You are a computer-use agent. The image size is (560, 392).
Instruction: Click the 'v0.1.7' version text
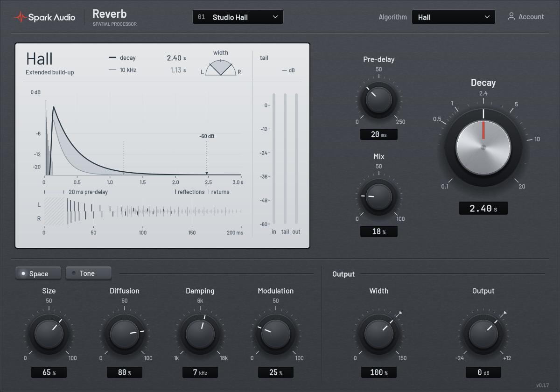(543, 385)
